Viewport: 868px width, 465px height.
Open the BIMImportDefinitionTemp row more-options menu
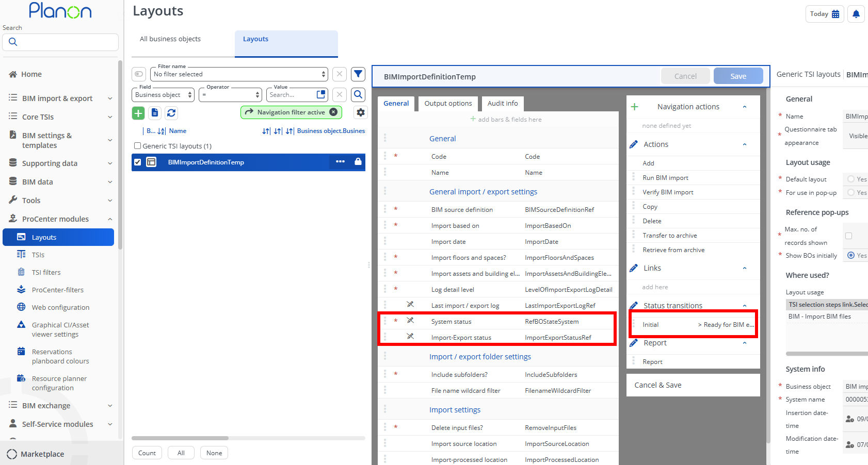click(340, 162)
